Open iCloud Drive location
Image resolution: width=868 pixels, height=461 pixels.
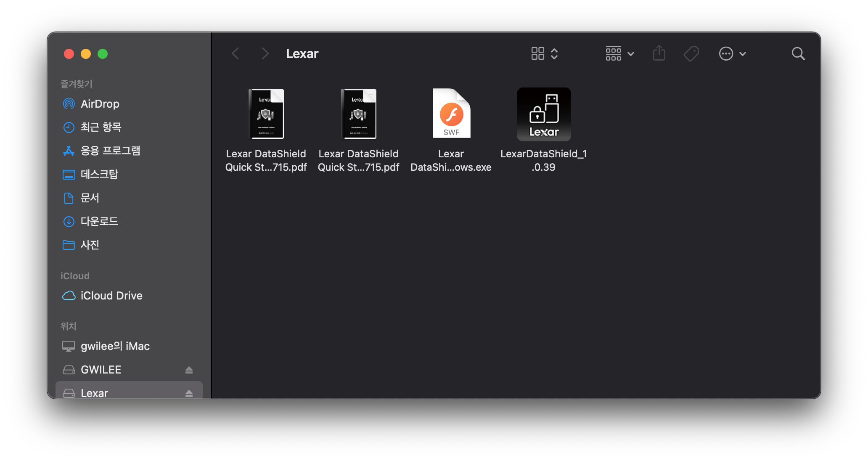point(111,296)
